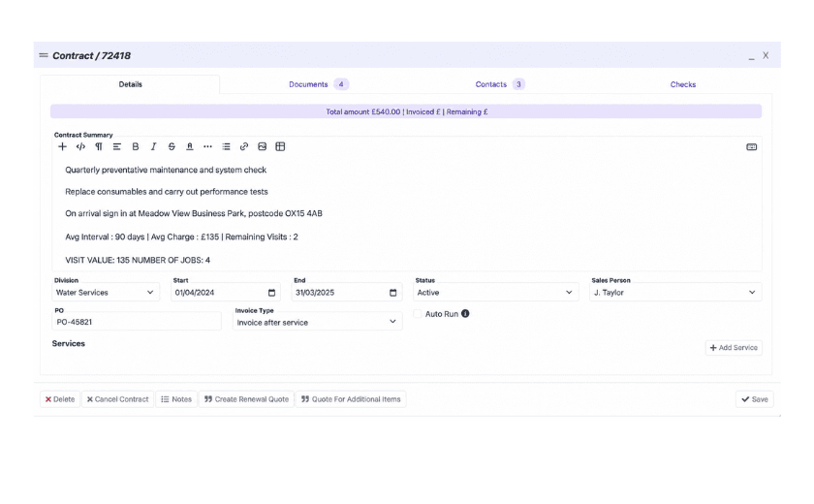Click the keyboard shortcuts icon
Viewport: 814px width, 504px height.
coord(751,147)
